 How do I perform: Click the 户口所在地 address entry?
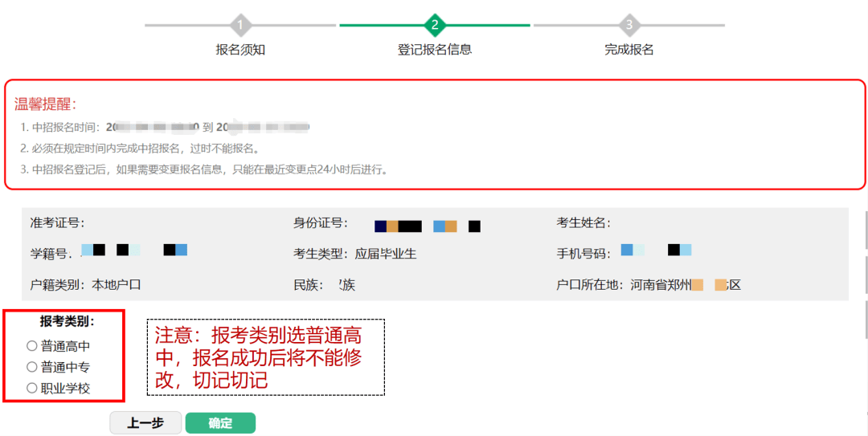(648, 284)
